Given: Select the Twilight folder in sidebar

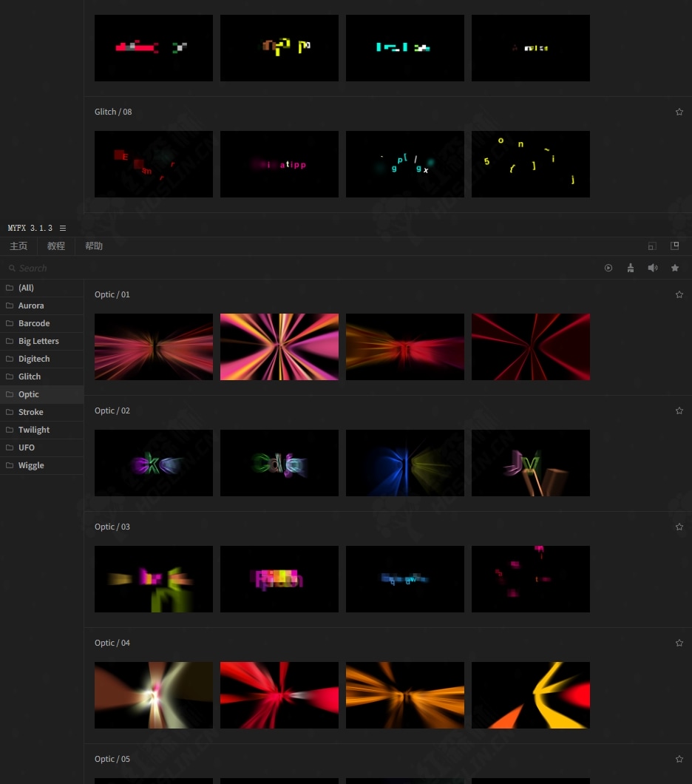Looking at the screenshot, I should tap(34, 430).
